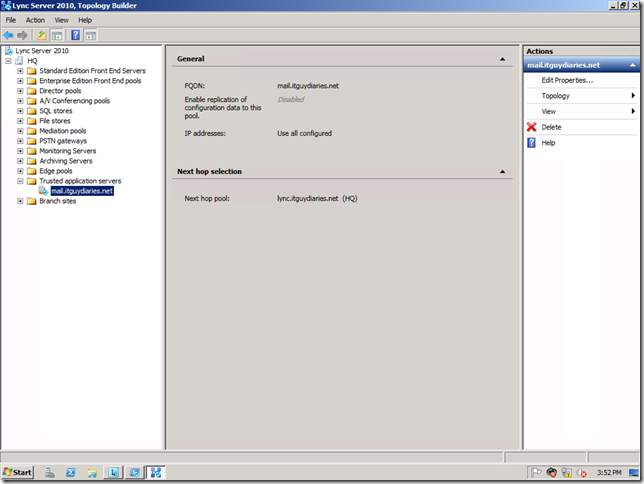Image resolution: width=644 pixels, height=484 pixels.
Task: Click the volume muted tray icon
Action: [x=582, y=473]
